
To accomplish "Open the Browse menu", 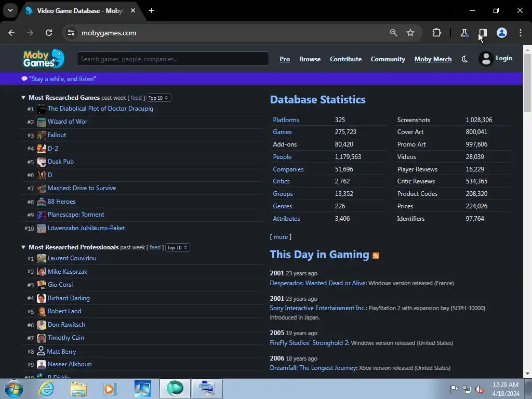I will point(310,59).
